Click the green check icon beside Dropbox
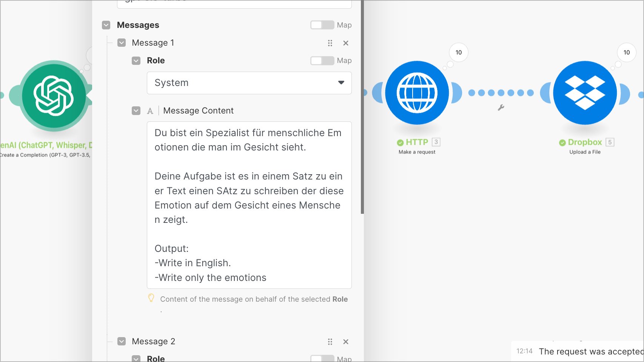644x362 pixels. pos(562,143)
